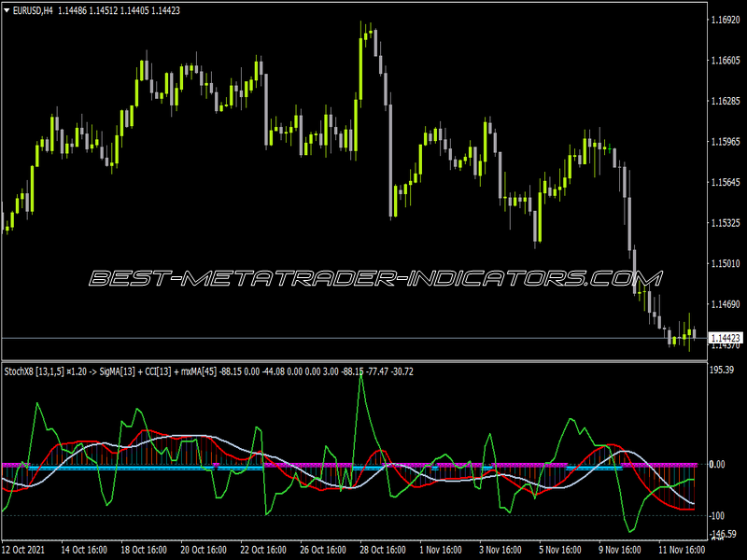The image size is (747, 560).
Task: Click the 9 Nov 16:00 time label
Action: click(620, 550)
